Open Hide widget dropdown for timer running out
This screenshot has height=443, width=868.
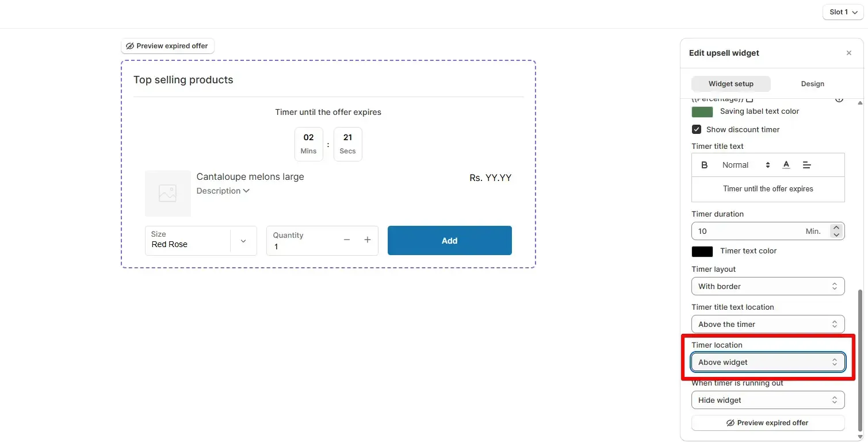(x=768, y=400)
